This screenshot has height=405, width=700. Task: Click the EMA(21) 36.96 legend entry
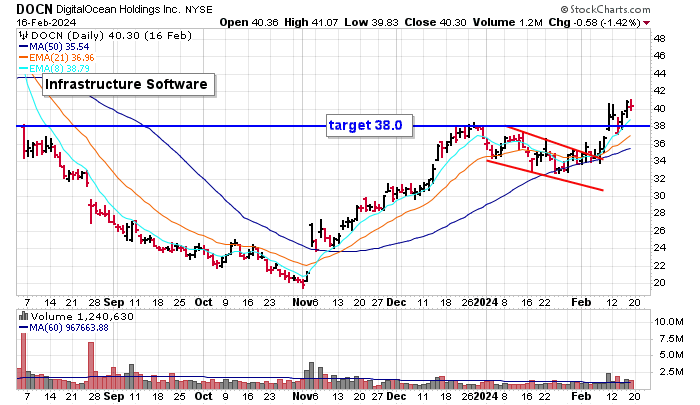tap(62, 57)
